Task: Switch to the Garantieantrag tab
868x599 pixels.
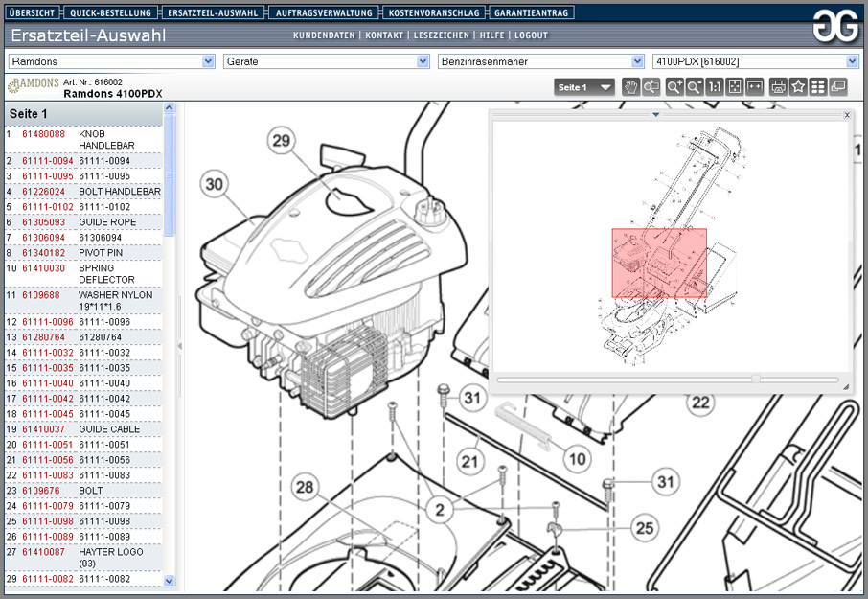Action: tap(531, 12)
